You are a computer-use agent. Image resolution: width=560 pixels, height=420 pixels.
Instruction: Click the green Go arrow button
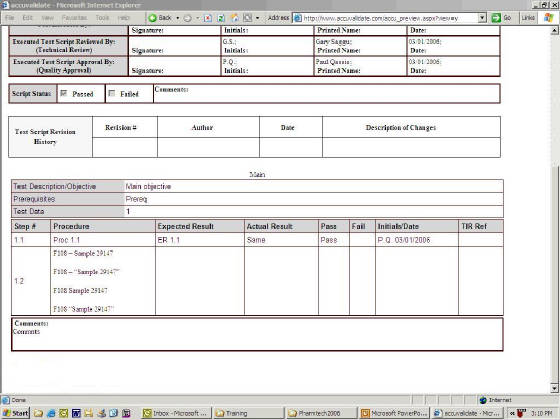(x=496, y=18)
